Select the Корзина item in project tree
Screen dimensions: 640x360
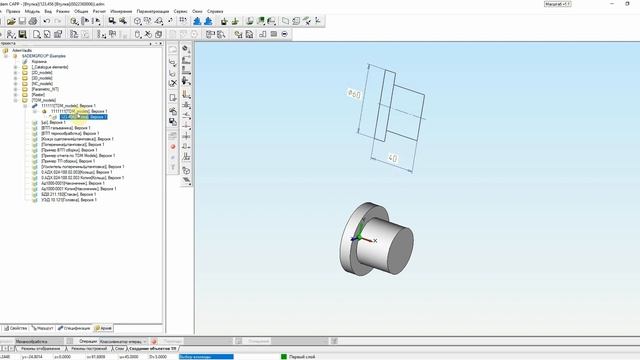pos(39,62)
